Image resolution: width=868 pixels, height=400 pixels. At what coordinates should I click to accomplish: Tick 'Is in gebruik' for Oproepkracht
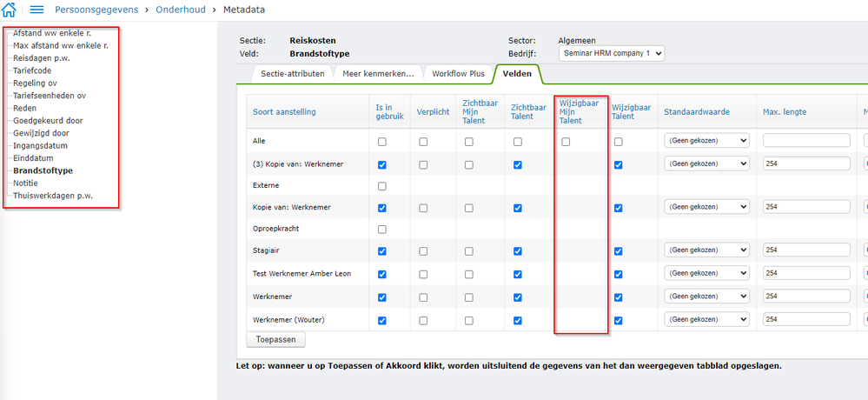(382, 230)
